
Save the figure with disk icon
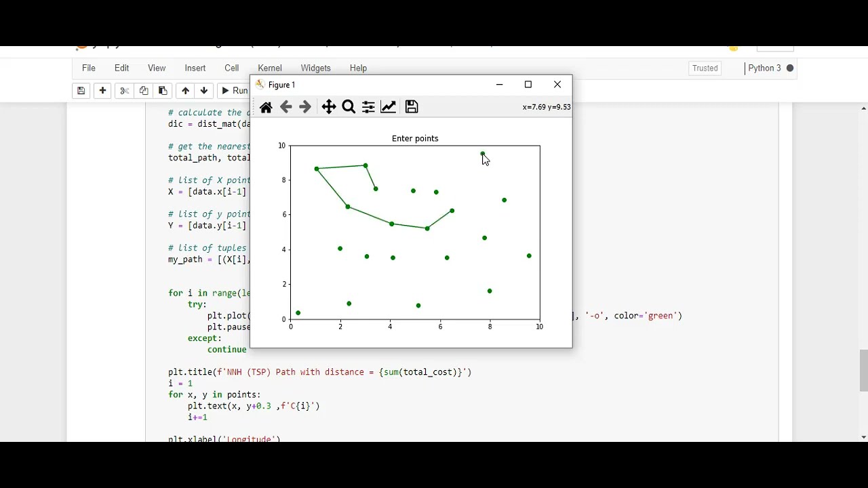click(x=412, y=107)
